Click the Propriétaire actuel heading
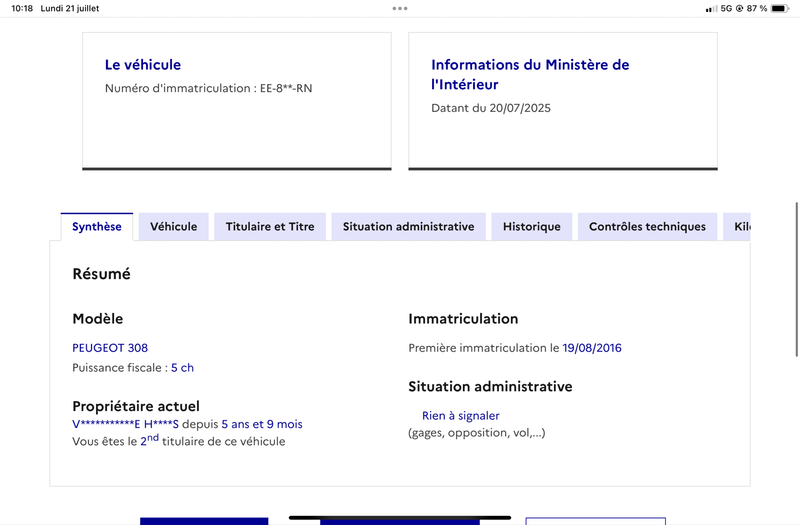This screenshot has height=525, width=800. pyautogui.click(x=136, y=406)
